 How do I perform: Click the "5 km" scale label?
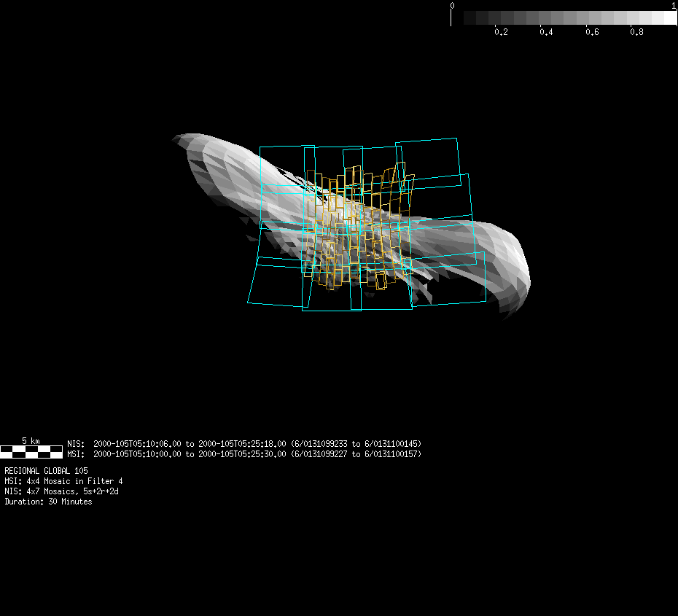[31, 441]
